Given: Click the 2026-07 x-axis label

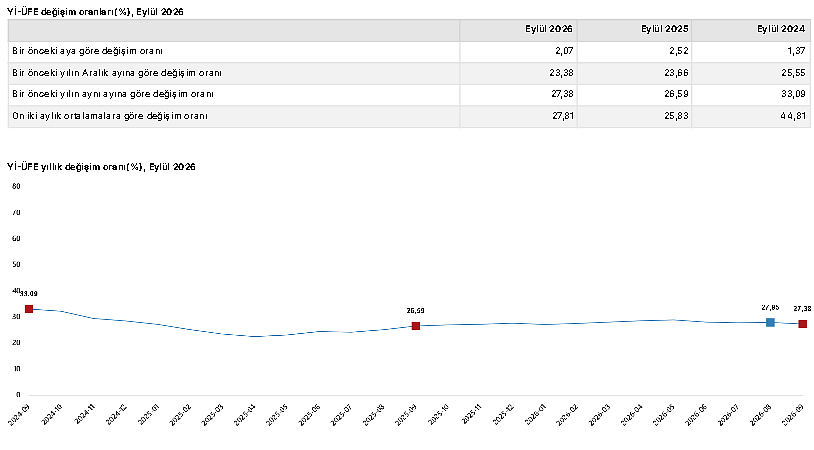Looking at the screenshot, I should pyautogui.click(x=728, y=415).
